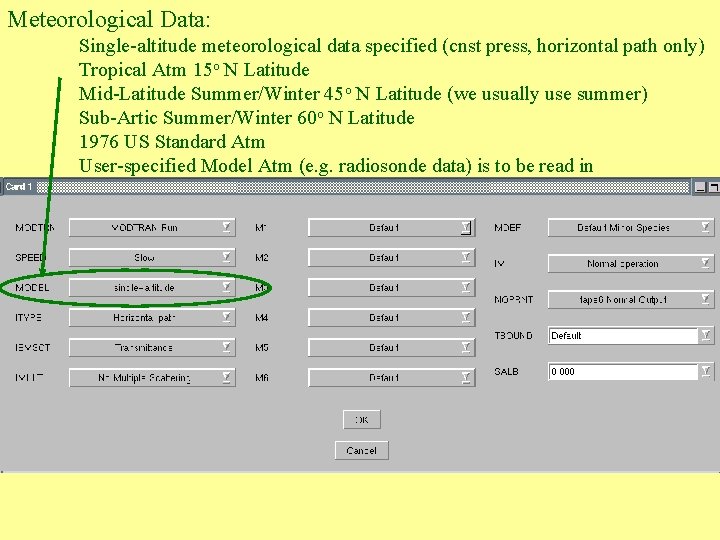This screenshot has width=720, height=540.
Task: Open the IMULT dropdown showing No Multiple Scattering
Action: click(152, 377)
